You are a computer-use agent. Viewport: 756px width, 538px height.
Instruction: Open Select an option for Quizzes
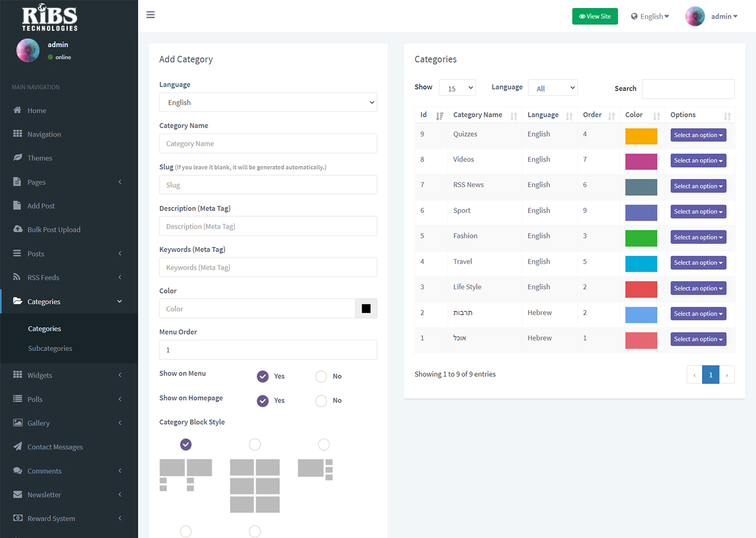coord(698,135)
